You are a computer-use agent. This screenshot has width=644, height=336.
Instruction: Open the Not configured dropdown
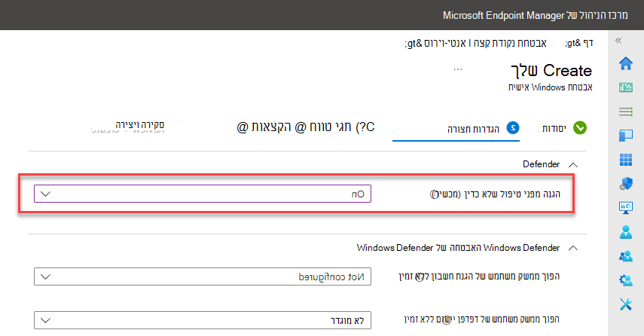tap(203, 276)
